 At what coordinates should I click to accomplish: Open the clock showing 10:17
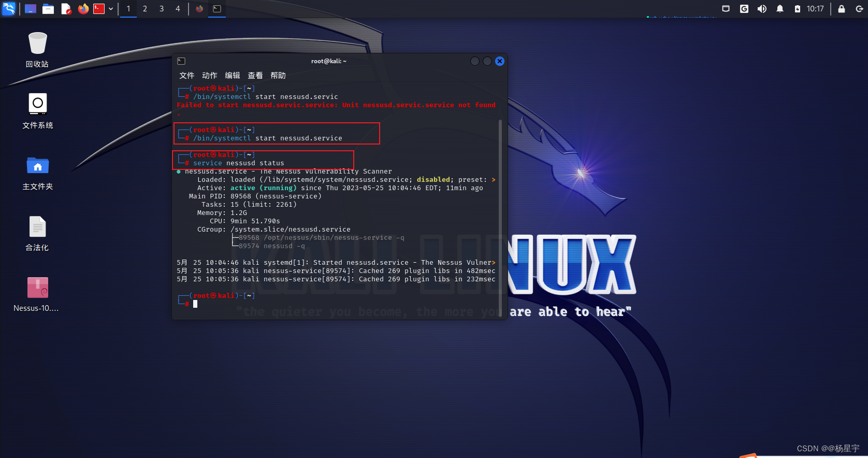coord(815,9)
